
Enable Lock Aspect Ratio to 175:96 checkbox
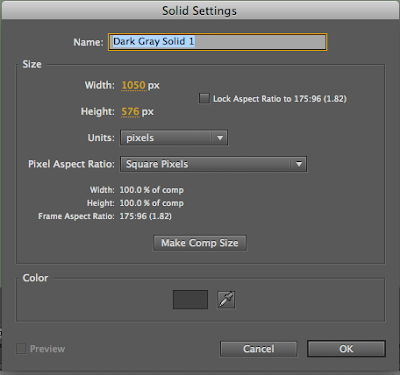[204, 98]
